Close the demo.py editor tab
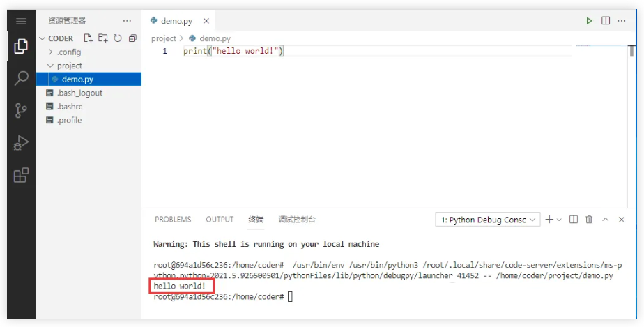 (x=206, y=21)
